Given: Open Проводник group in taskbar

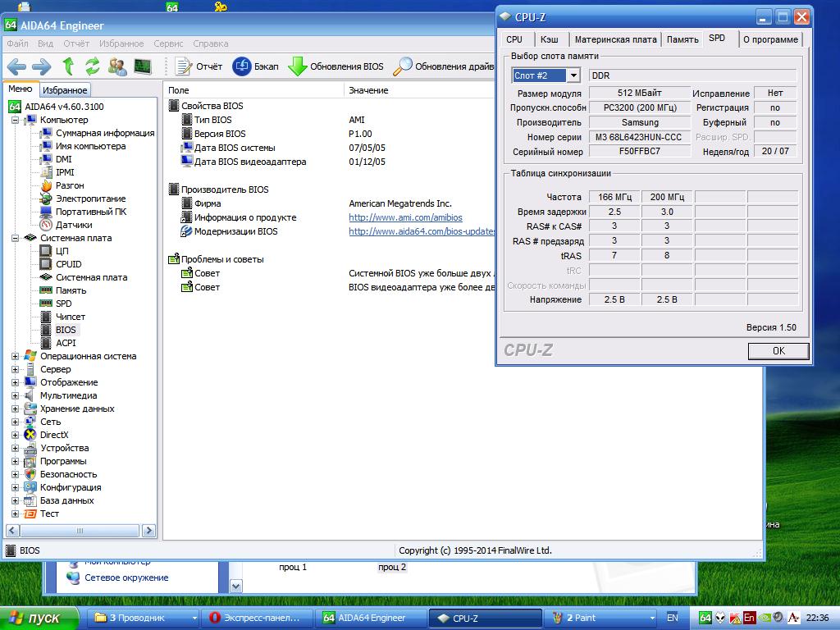Looking at the screenshot, I should [144, 618].
